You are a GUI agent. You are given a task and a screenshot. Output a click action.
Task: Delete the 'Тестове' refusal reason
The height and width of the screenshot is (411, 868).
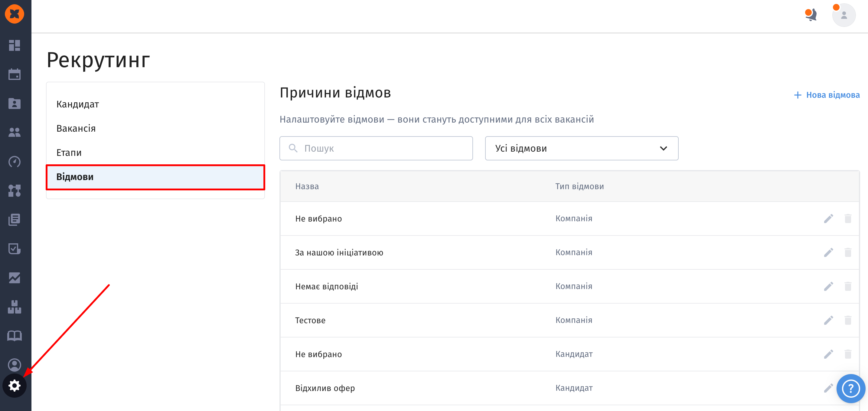point(848,320)
